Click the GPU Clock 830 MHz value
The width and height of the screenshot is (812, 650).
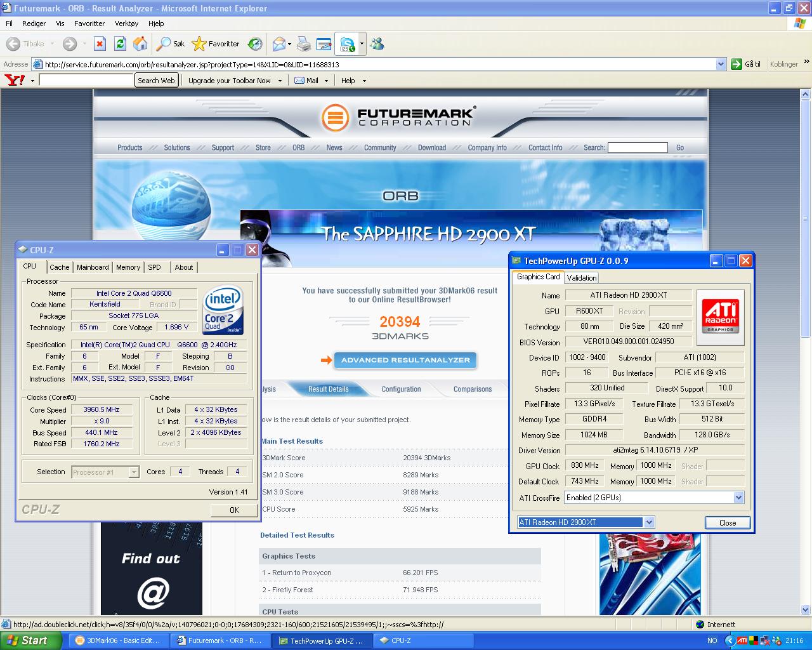point(585,465)
